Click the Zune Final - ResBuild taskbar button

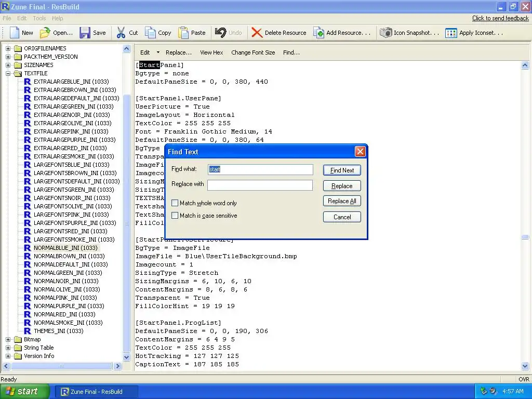tap(96, 392)
